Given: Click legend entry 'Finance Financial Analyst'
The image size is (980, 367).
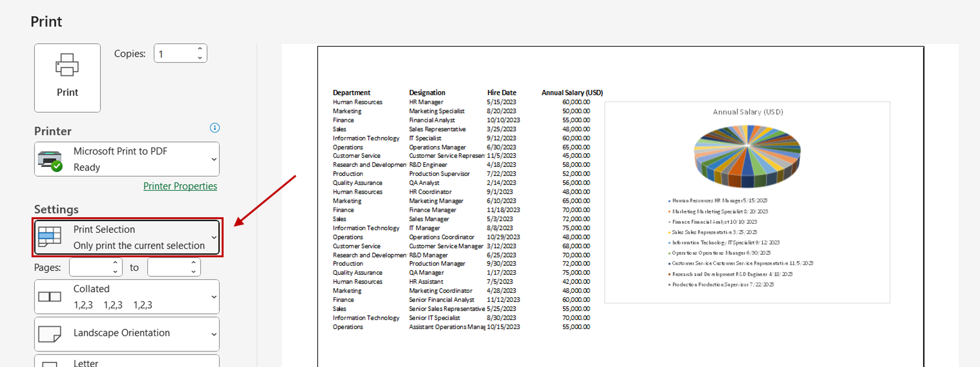Looking at the screenshot, I should (713, 222).
